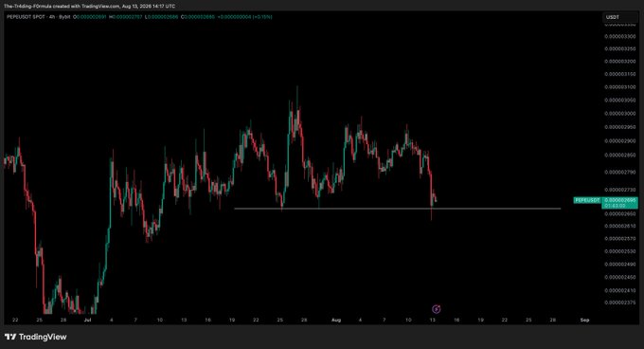Click the Sep label on time axis
Image resolution: width=644 pixels, height=349 pixels.
pos(585,320)
